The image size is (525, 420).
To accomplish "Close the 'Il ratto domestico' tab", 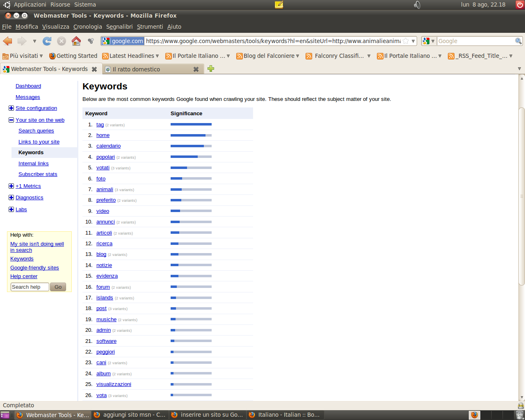I will (196, 69).
